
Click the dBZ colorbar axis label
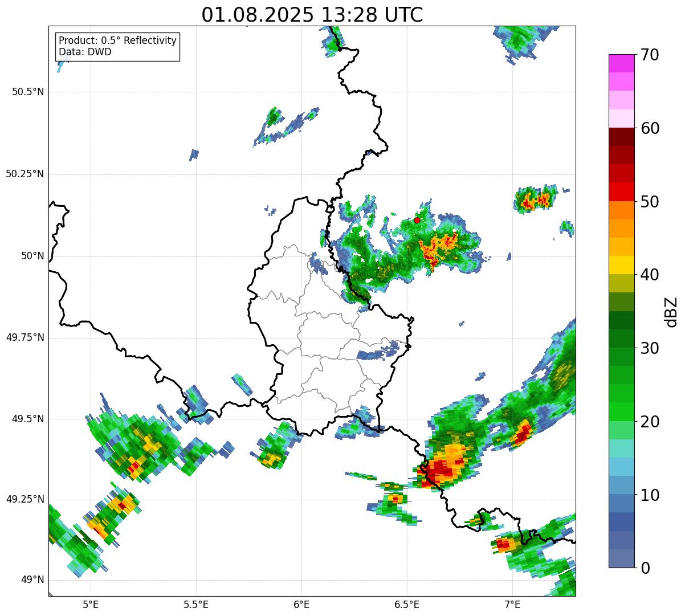[671, 312]
